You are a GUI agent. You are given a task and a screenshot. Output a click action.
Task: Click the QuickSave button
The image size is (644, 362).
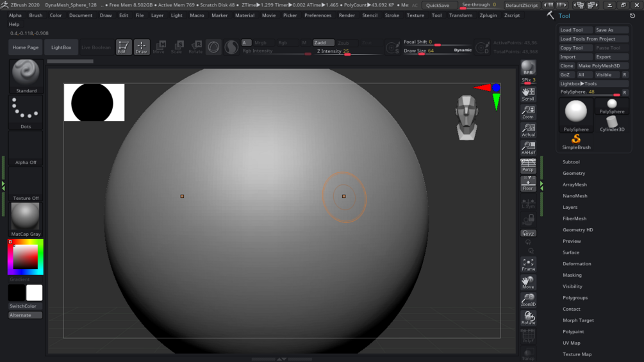click(x=438, y=5)
